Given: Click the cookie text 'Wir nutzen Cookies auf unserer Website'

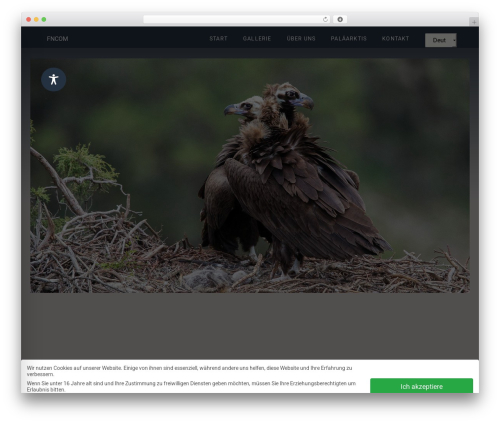Looking at the screenshot, I should [74, 368].
